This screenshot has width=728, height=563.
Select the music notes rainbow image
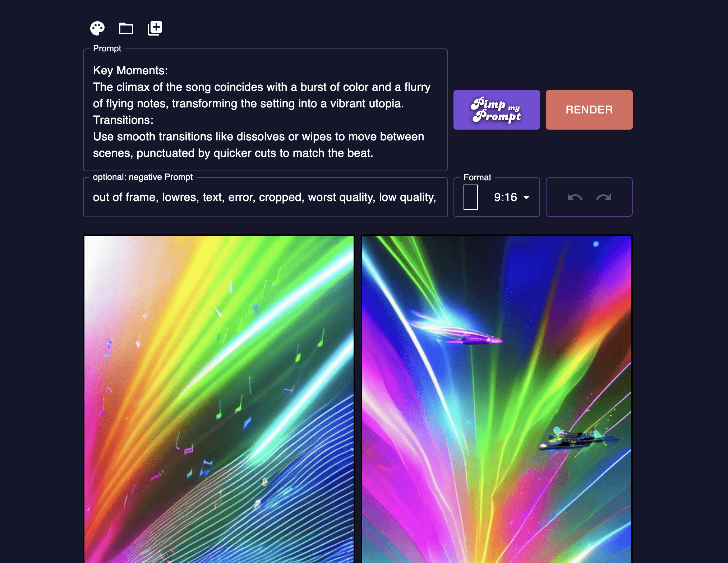[219, 399]
